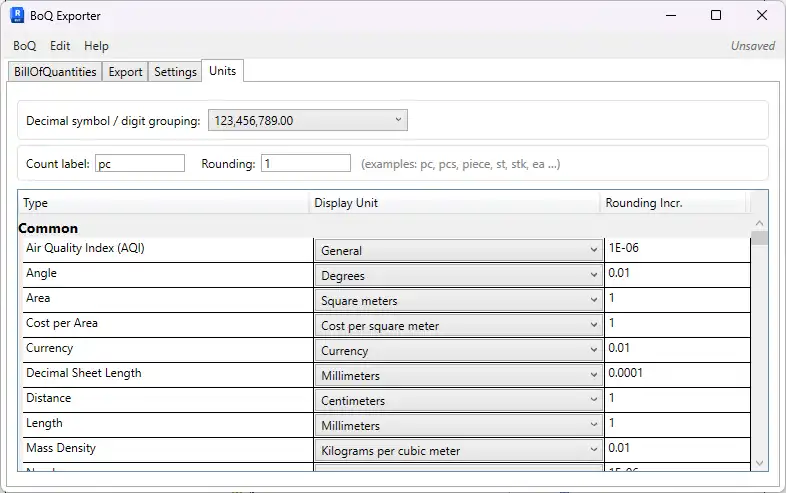Click the scrollbar down arrow in units list
786x493 pixels.
(x=760, y=462)
